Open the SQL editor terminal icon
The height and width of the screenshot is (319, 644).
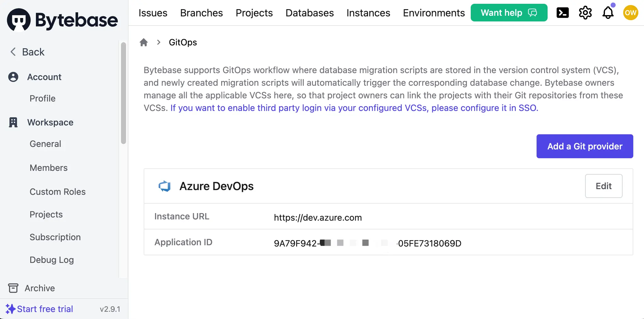(562, 13)
